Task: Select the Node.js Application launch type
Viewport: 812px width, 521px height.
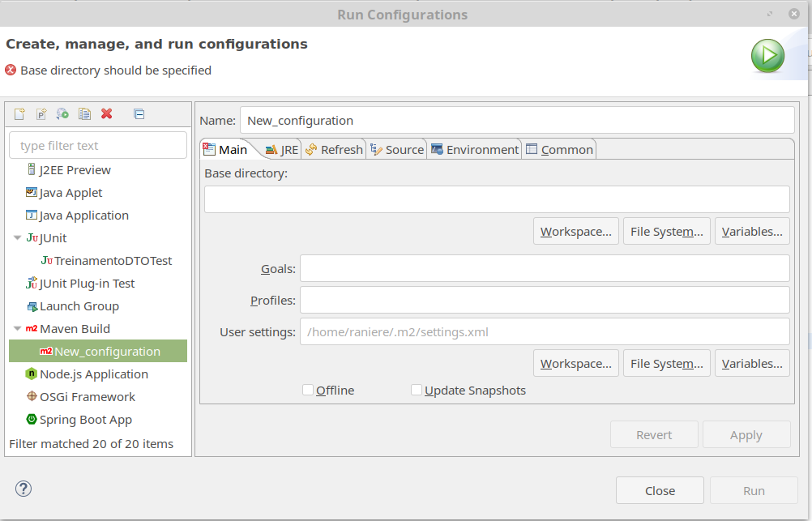Action: click(x=93, y=374)
